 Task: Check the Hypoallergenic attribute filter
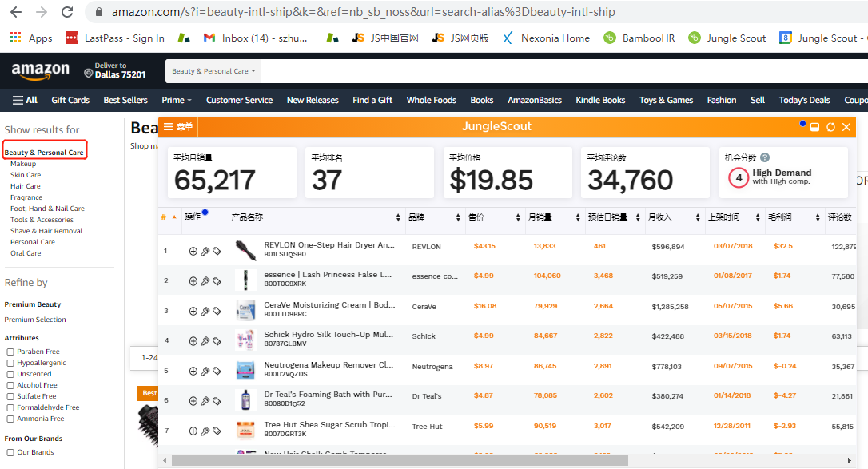click(x=10, y=363)
